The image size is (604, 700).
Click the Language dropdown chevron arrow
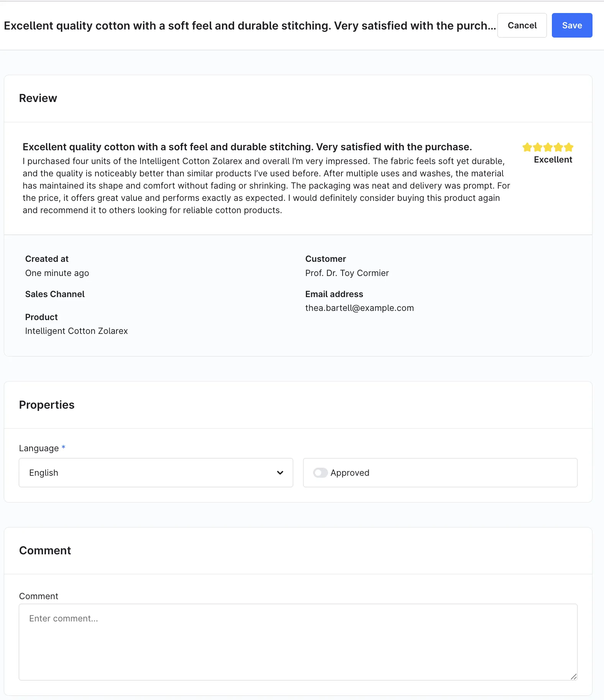pos(280,473)
